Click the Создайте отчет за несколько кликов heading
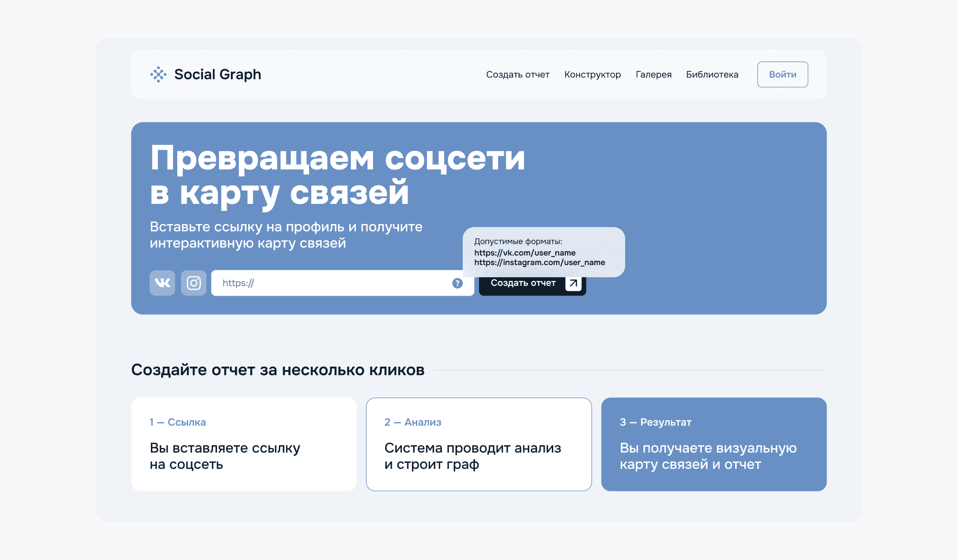 (278, 370)
